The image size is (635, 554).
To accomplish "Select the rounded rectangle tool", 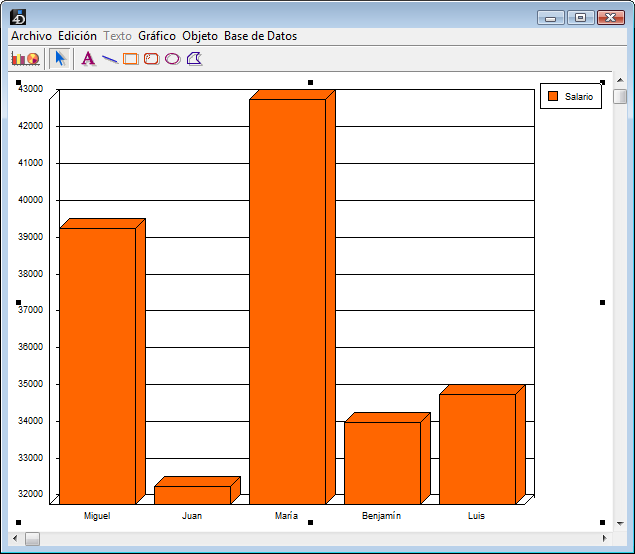I will [151, 59].
